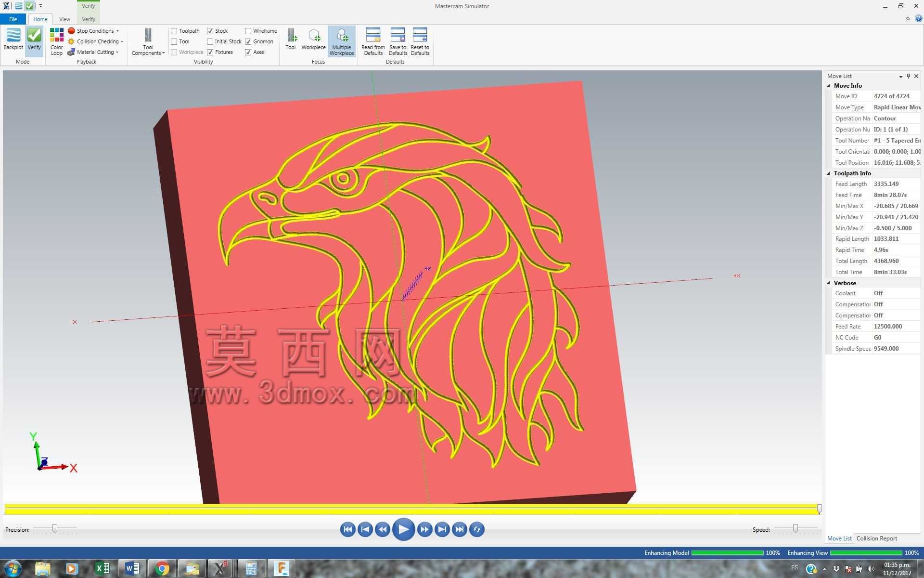Uncheck the Gnomon checkbox
924x578 pixels.
(x=248, y=41)
